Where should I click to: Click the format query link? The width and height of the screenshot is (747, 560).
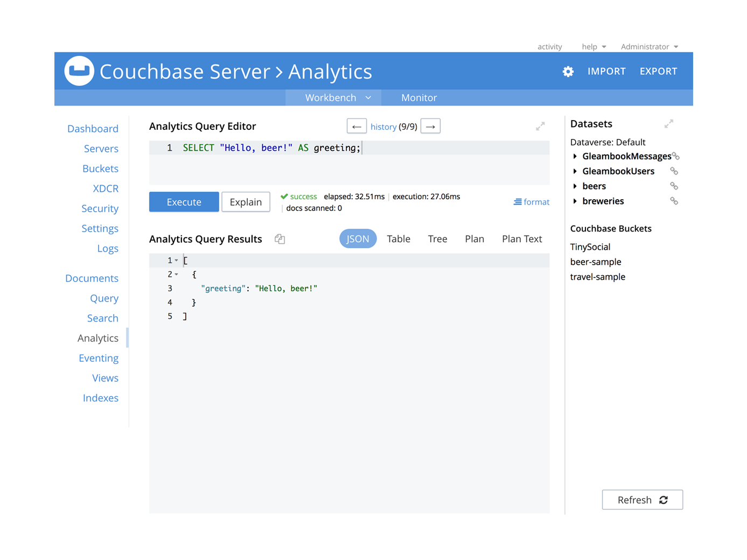[531, 202]
